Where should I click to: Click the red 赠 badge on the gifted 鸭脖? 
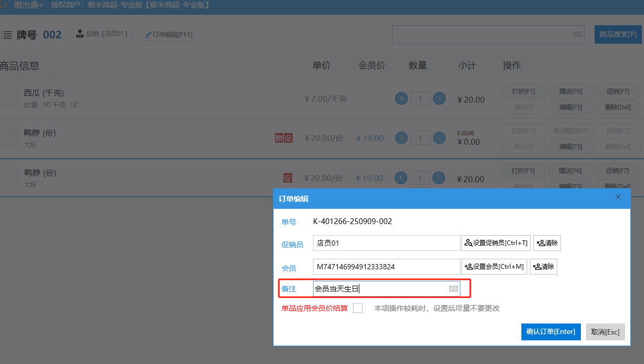click(x=279, y=138)
